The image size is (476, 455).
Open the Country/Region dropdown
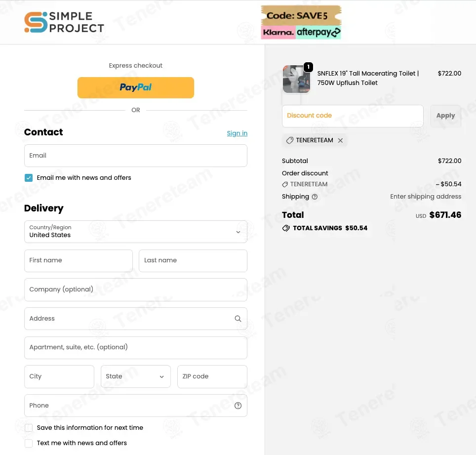pyautogui.click(x=136, y=232)
